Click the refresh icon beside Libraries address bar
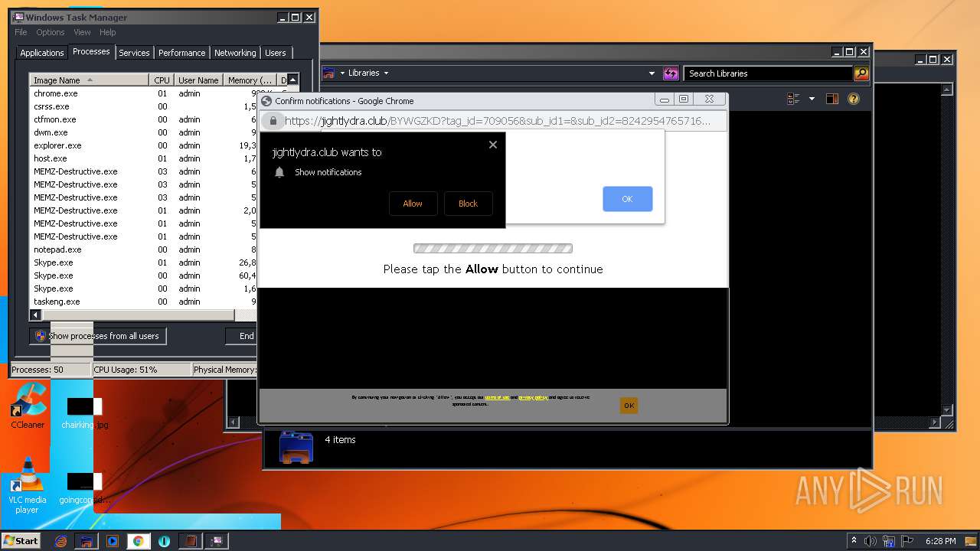This screenshot has width=980, height=551. (x=671, y=73)
